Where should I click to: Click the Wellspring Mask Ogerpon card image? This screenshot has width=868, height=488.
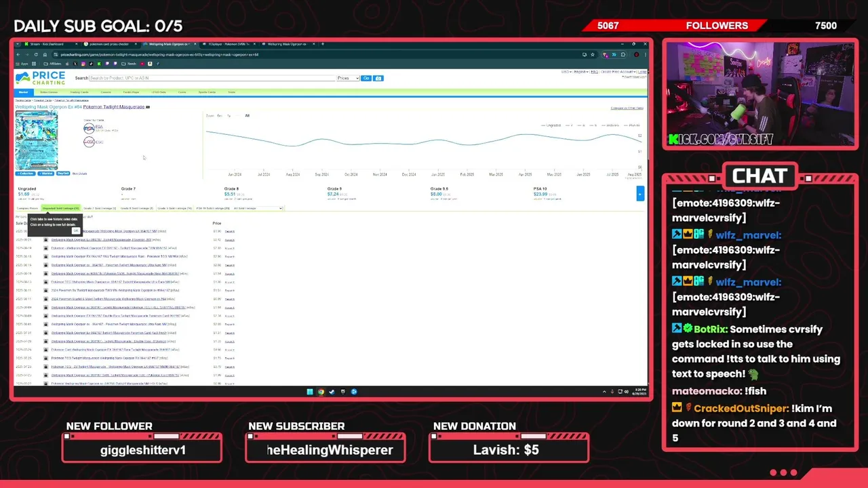pos(37,140)
